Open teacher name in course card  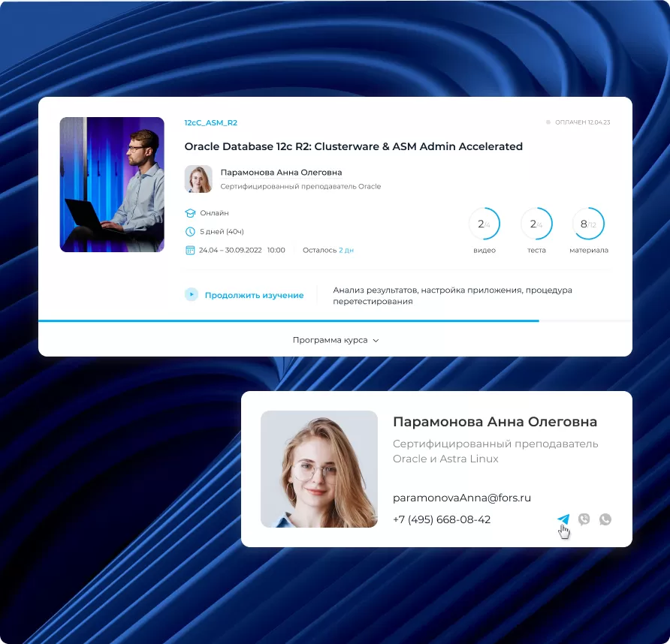click(x=281, y=172)
